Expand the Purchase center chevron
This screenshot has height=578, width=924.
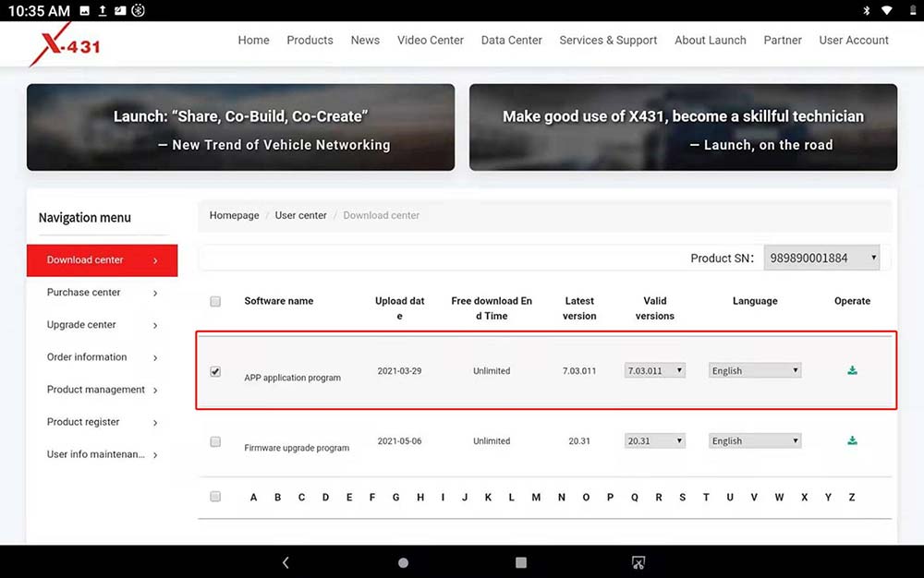point(155,293)
